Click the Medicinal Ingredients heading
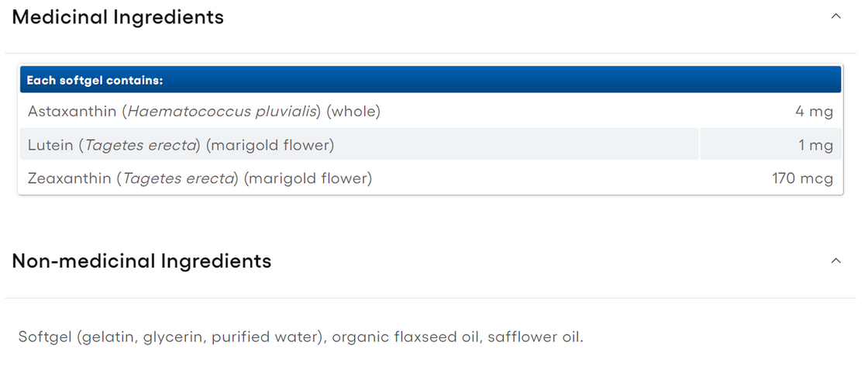Viewport: 868px width, 366px height. tap(118, 17)
